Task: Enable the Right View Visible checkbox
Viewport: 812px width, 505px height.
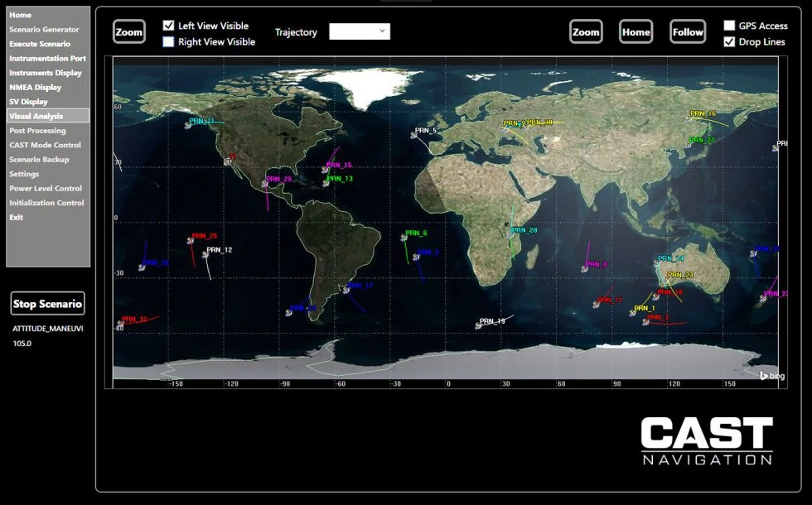Action: tap(169, 41)
